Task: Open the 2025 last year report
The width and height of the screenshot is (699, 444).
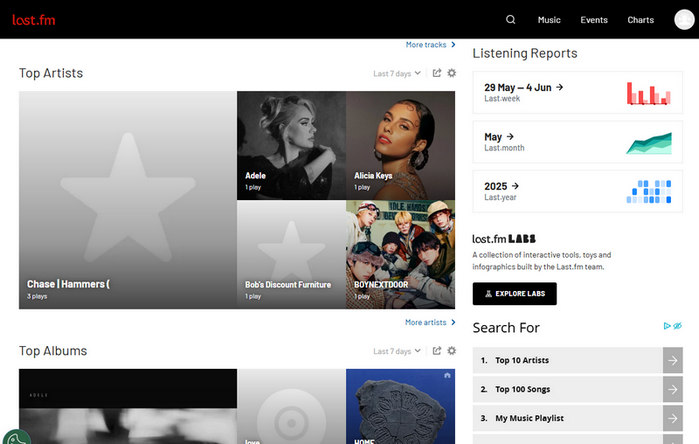Action: point(577,191)
